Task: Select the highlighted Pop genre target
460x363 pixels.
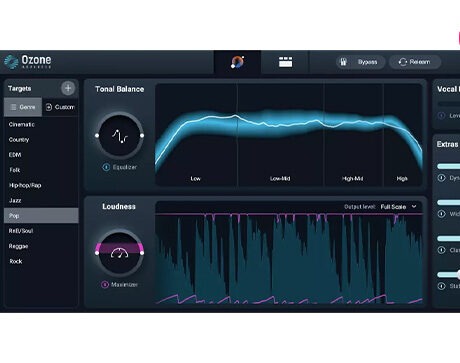Action: coord(41,216)
